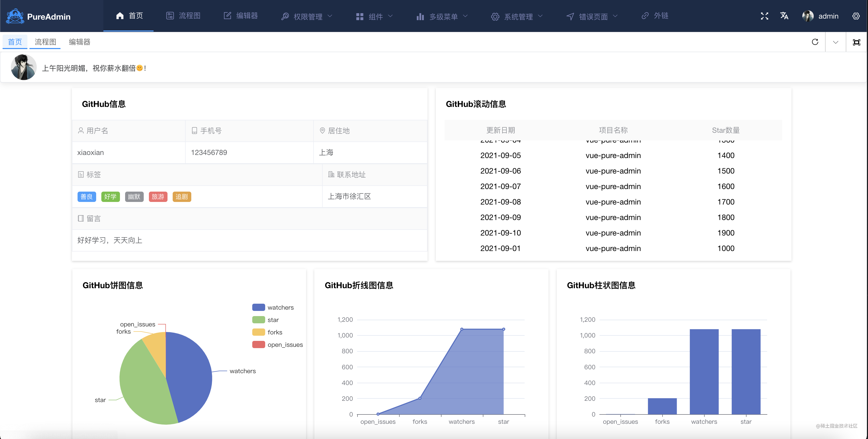The image size is (868, 439).
Task: Click the permission key icon beside 权限管理
Action: click(x=285, y=16)
